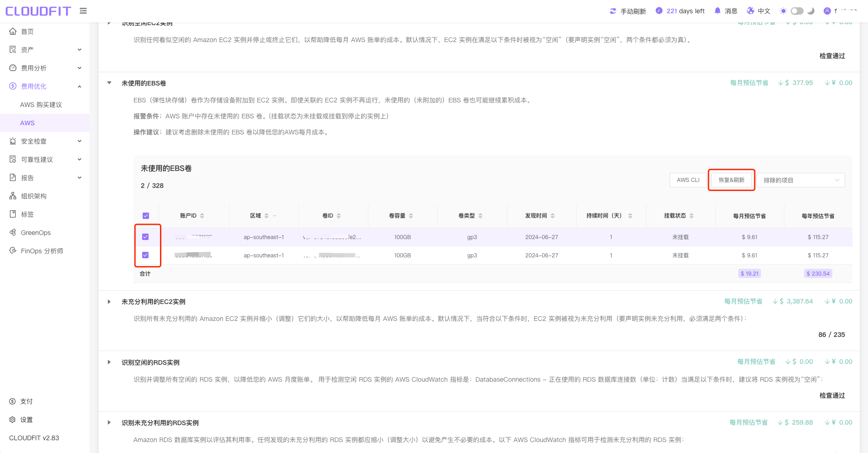The image size is (868, 453).
Task: Click the home icon beside 首页
Action: click(13, 31)
